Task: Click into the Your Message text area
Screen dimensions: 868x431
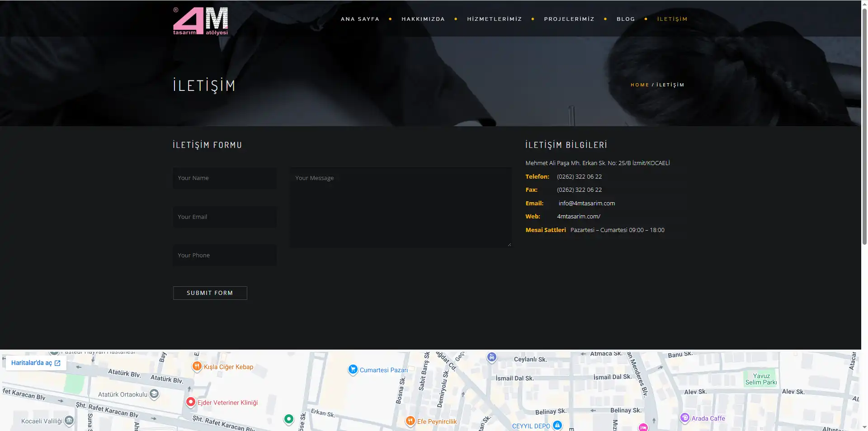Action: point(401,208)
